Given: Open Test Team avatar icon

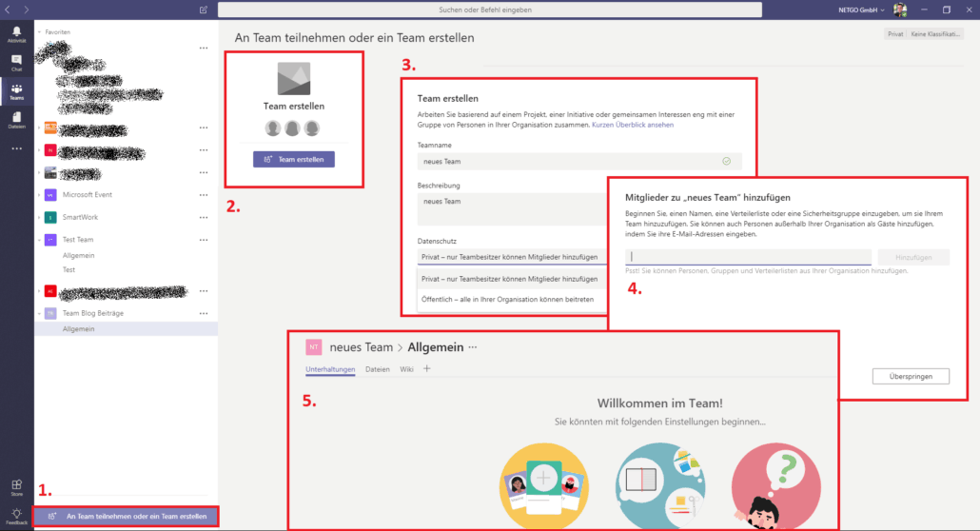Looking at the screenshot, I should 50,240.
